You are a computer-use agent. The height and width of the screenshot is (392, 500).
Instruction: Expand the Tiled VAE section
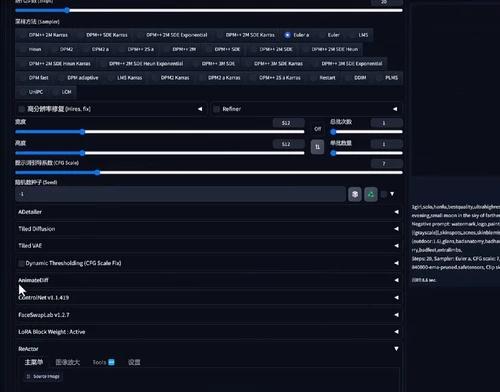(209, 246)
